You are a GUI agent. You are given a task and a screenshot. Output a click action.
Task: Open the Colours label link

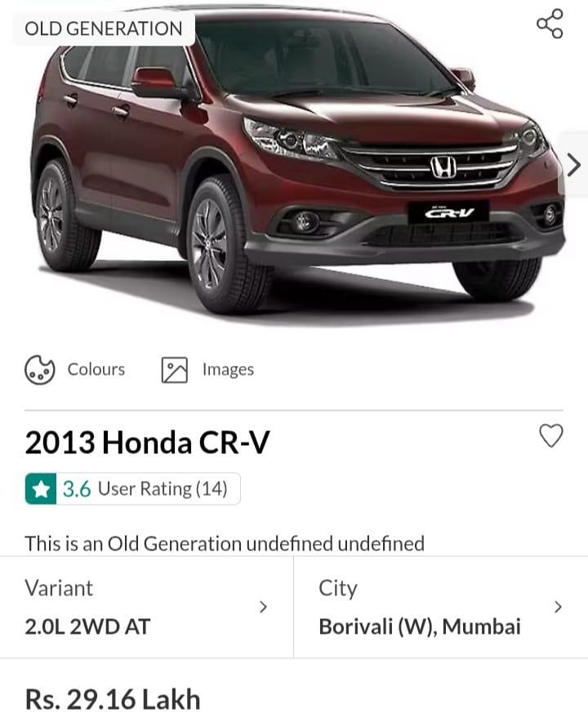(96, 369)
